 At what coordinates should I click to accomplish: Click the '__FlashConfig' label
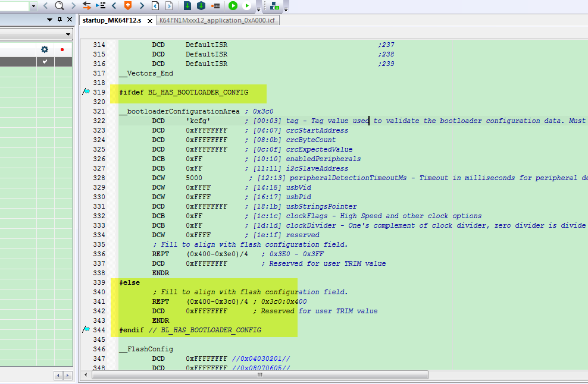tap(146, 349)
